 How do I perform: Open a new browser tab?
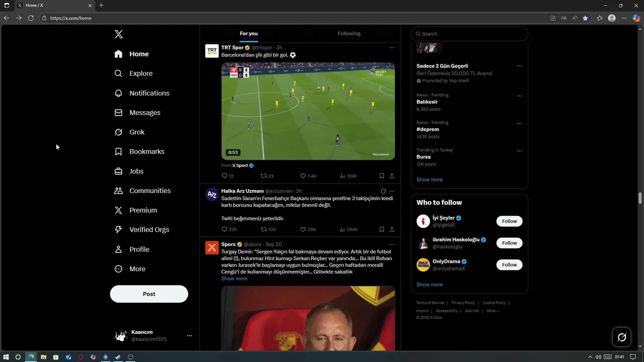pos(101,6)
